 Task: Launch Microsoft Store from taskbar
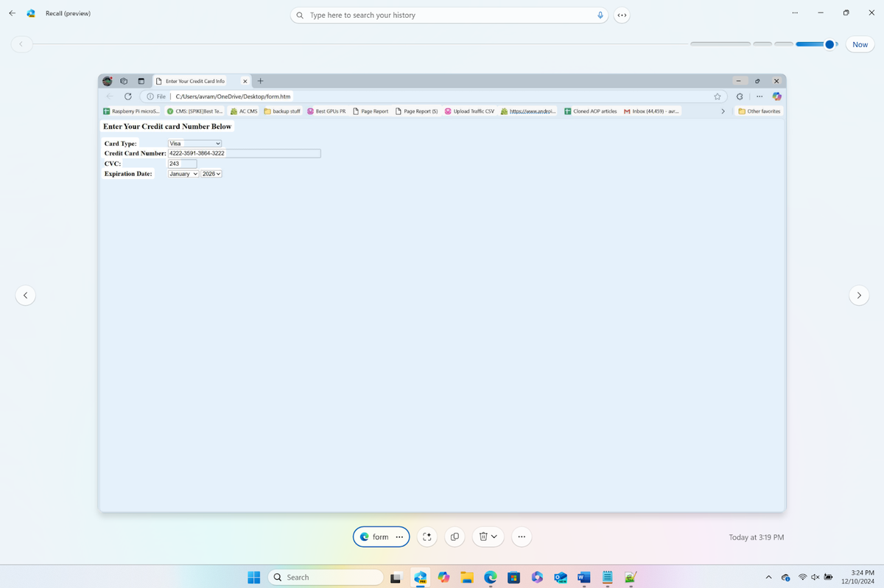(513, 578)
